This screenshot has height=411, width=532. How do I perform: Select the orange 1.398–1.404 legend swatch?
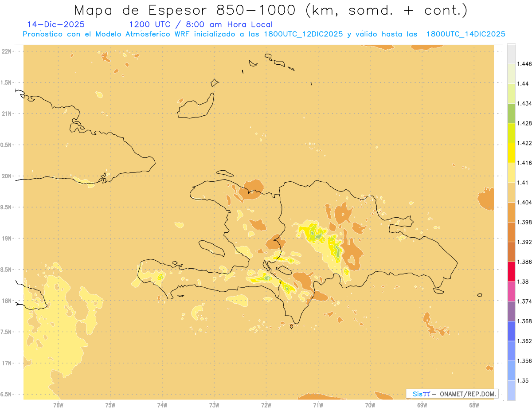(511, 211)
